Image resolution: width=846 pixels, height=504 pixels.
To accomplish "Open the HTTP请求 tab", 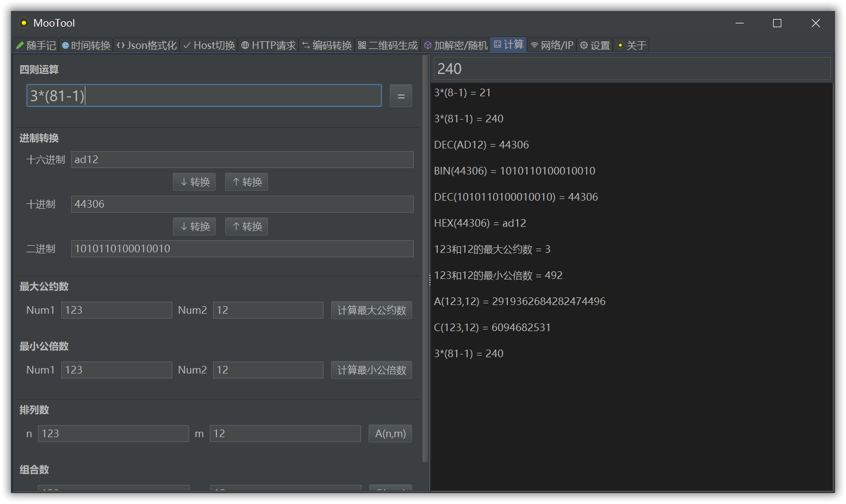I will (269, 45).
